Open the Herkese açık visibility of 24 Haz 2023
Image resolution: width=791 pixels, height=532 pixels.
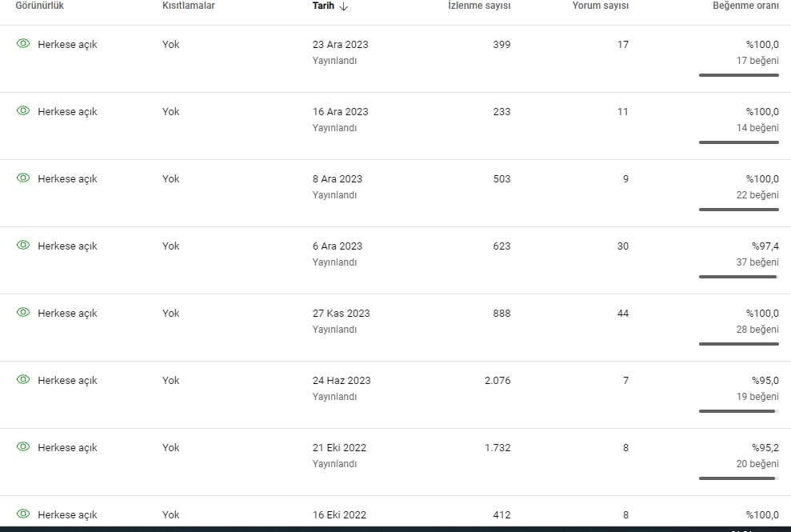[x=67, y=381]
